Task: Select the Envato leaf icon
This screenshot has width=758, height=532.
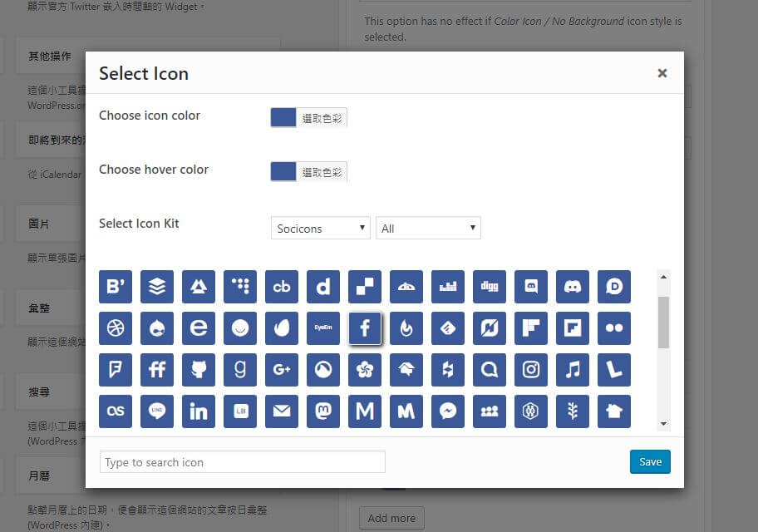Action: pyautogui.click(x=282, y=328)
